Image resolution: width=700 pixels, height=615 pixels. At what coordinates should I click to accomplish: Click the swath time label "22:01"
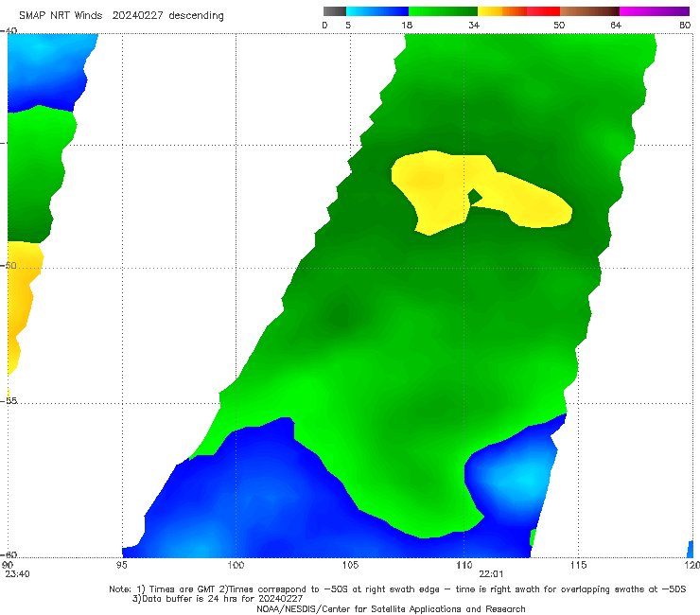click(491, 574)
